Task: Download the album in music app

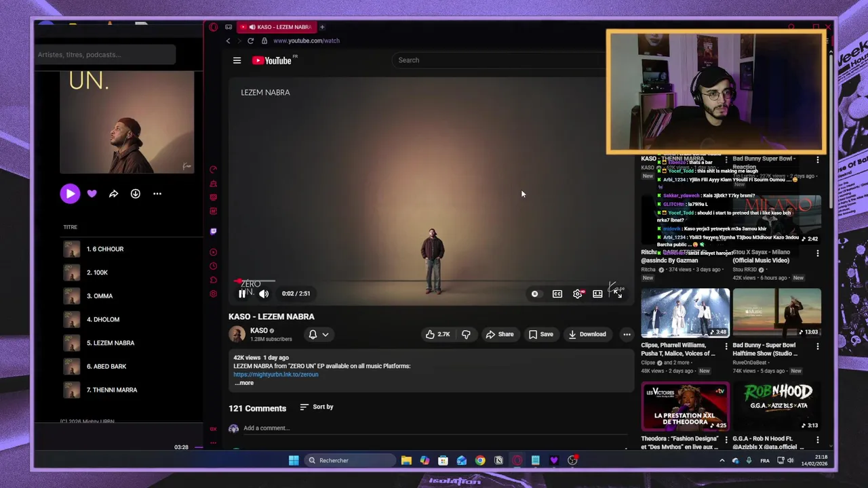Action: tap(135, 194)
